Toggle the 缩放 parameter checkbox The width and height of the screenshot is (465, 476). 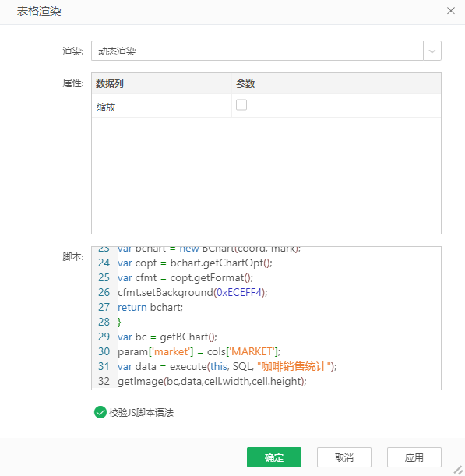pyautogui.click(x=241, y=105)
